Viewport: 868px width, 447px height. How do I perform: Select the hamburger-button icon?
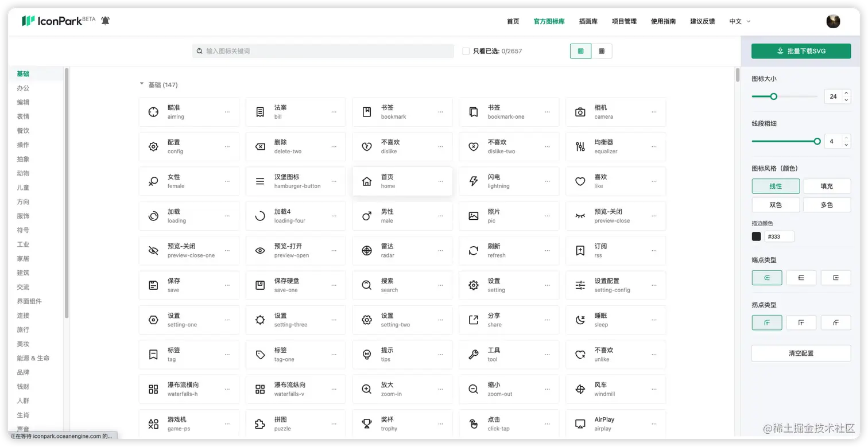click(260, 181)
